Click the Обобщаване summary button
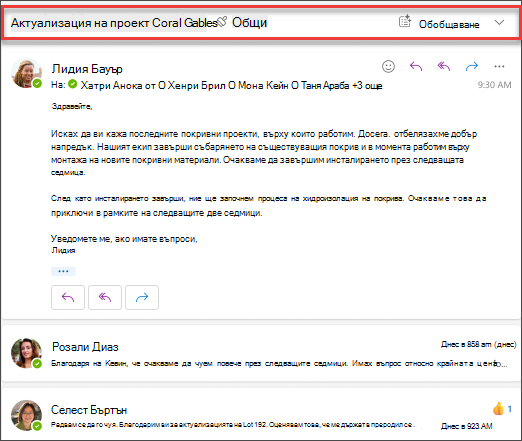Screen dimensions: 522x441 click(449, 24)
